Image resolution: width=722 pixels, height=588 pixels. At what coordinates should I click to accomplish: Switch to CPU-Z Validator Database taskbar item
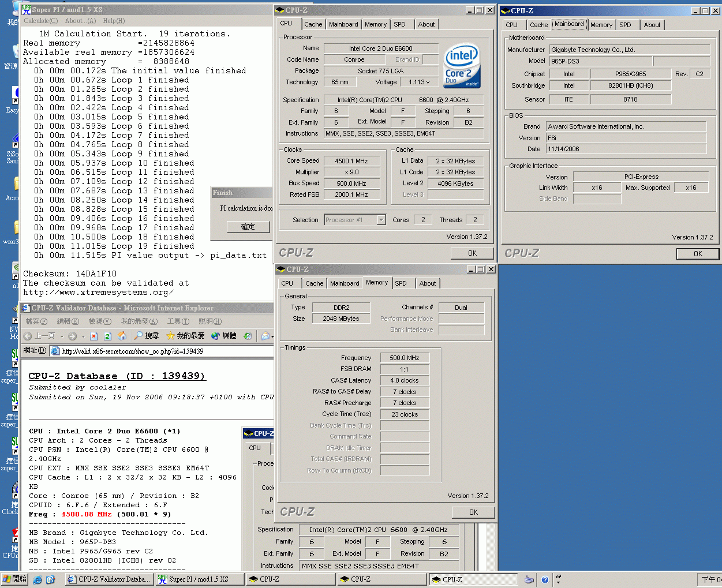coord(109,579)
